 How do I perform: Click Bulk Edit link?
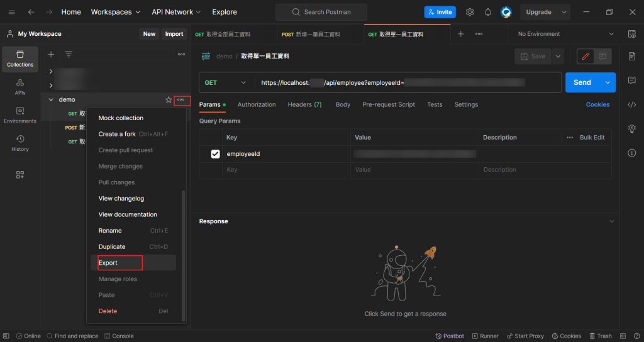point(592,138)
